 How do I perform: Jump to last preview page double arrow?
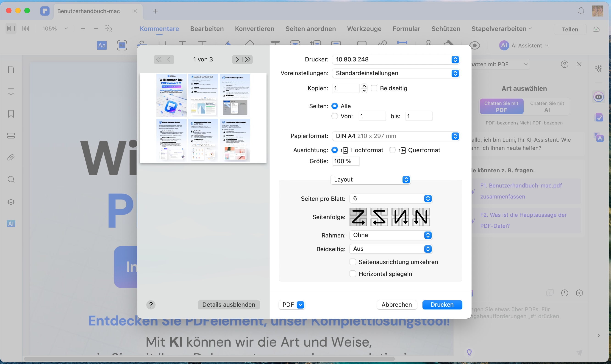coord(248,60)
